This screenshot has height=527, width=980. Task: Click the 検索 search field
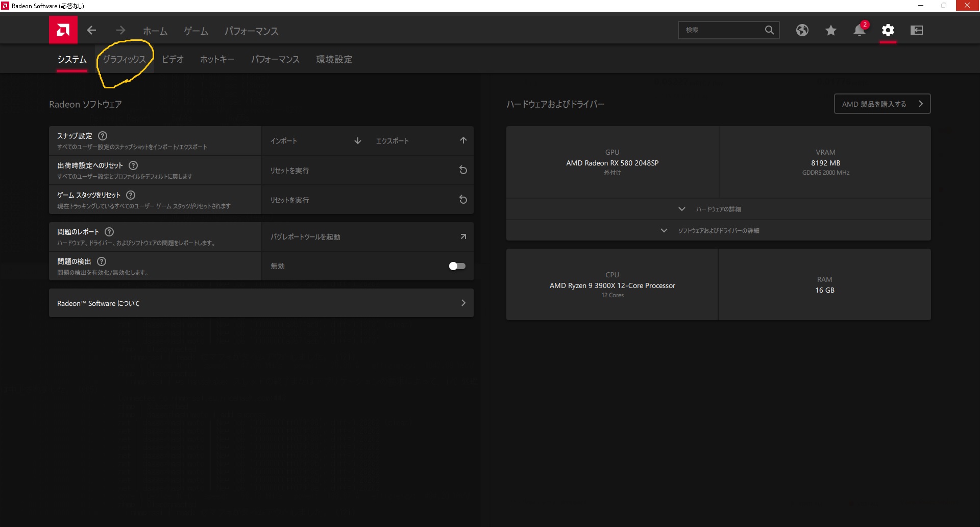[722, 30]
